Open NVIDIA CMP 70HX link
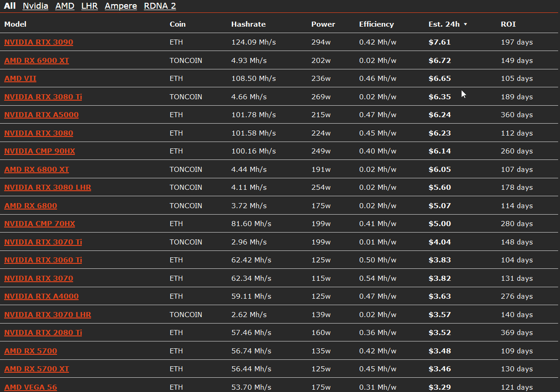The image size is (560, 392). 40,223
